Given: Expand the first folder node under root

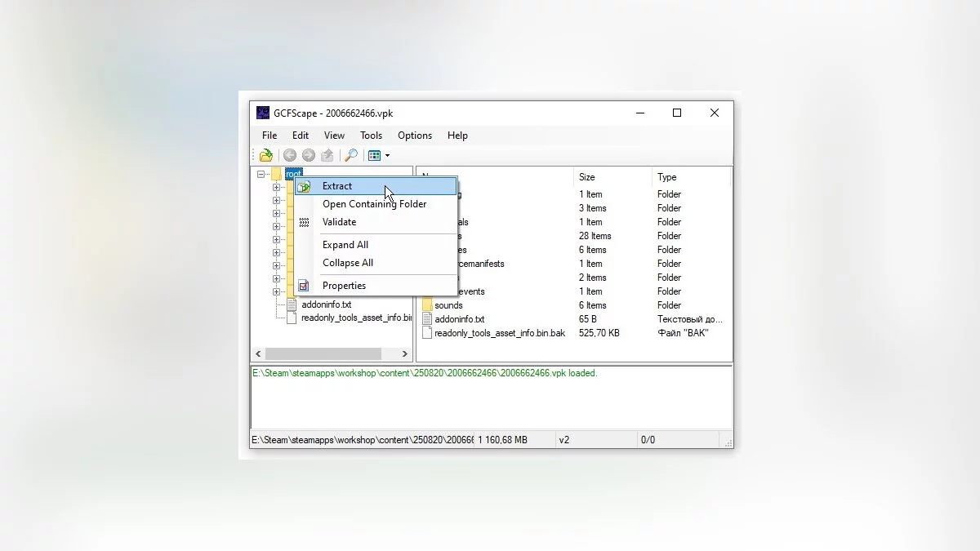Looking at the screenshot, I should point(276,187).
